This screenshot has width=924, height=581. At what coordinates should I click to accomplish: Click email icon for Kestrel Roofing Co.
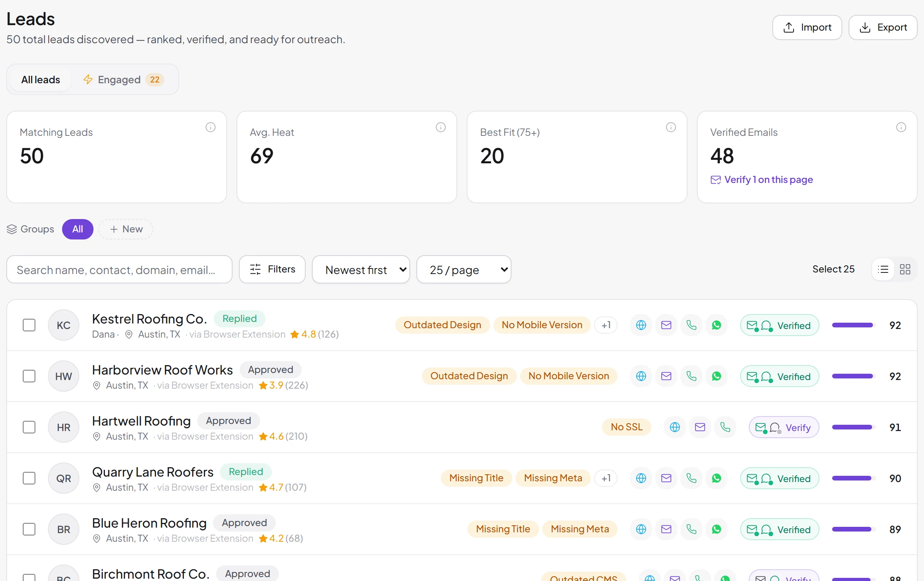pyautogui.click(x=666, y=325)
